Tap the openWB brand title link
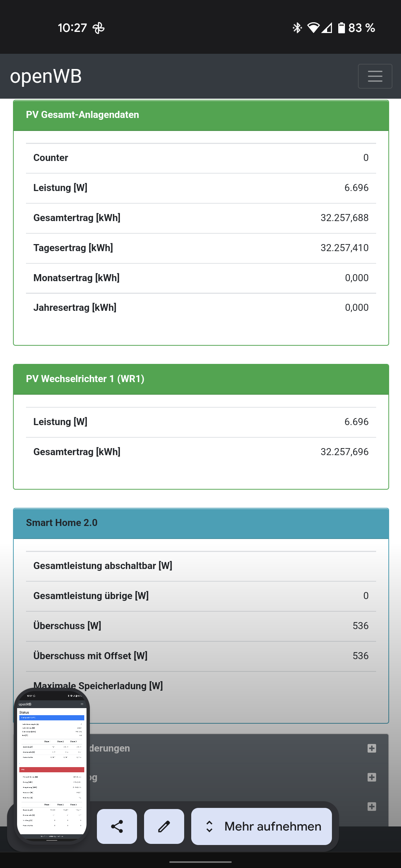Image resolution: width=401 pixels, height=868 pixels. click(46, 76)
